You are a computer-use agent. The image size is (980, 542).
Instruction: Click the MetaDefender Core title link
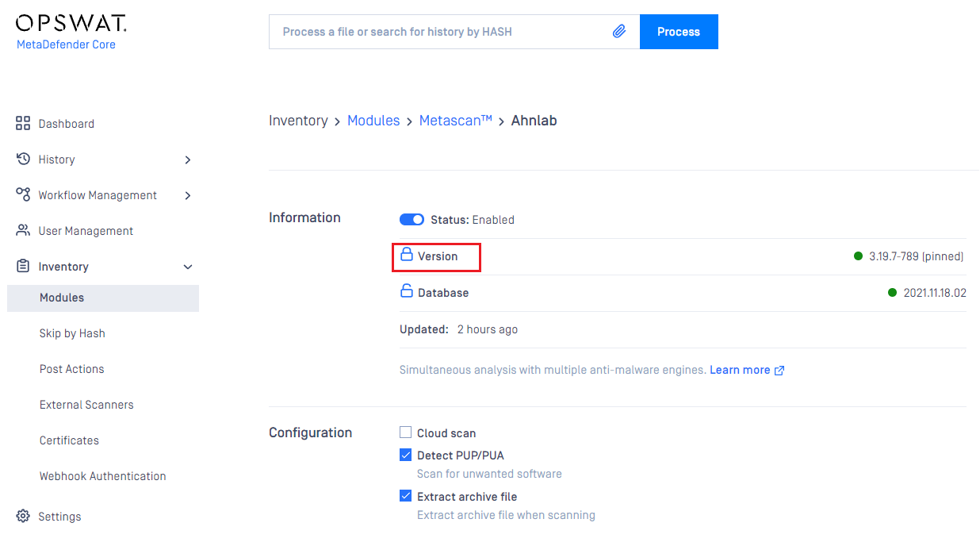[66, 44]
